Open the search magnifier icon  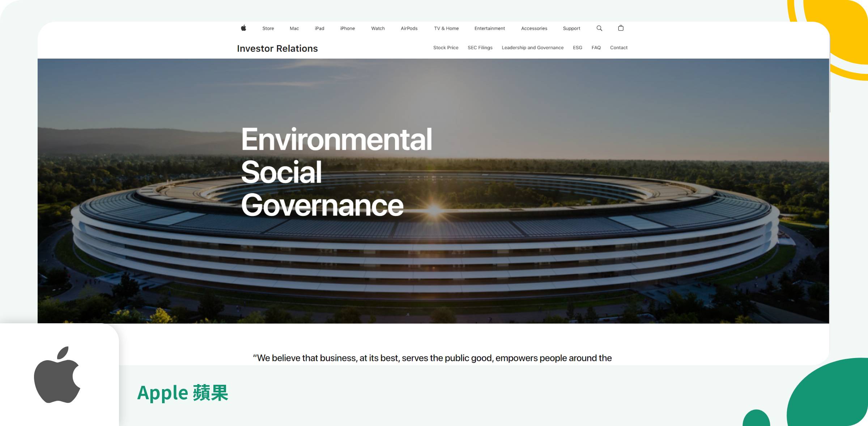(599, 28)
